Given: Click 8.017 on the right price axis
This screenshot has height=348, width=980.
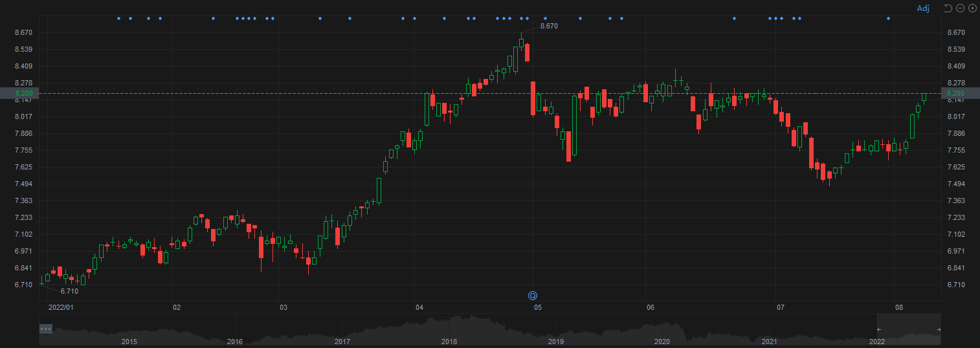Looking at the screenshot, I should pos(956,116).
